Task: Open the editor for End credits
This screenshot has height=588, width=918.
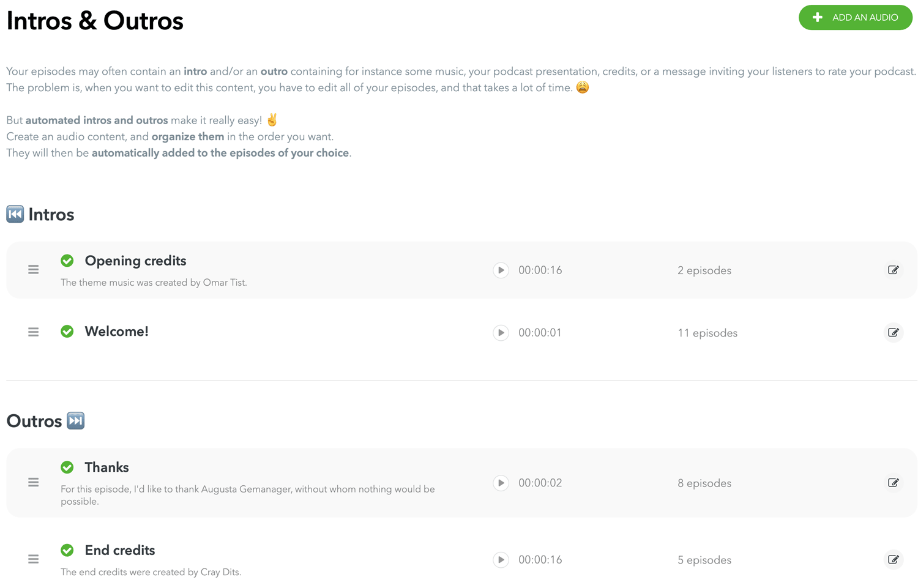Action: tap(894, 559)
